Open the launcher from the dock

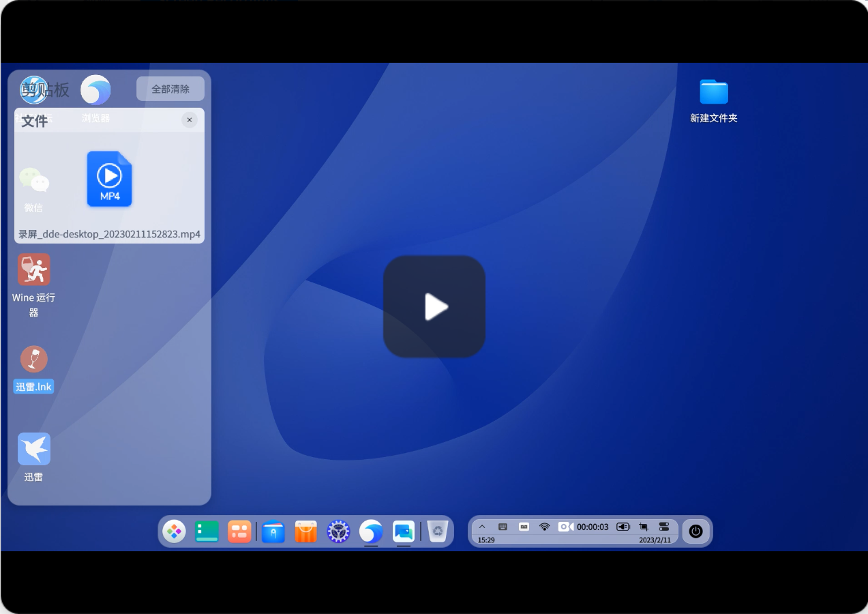174,531
